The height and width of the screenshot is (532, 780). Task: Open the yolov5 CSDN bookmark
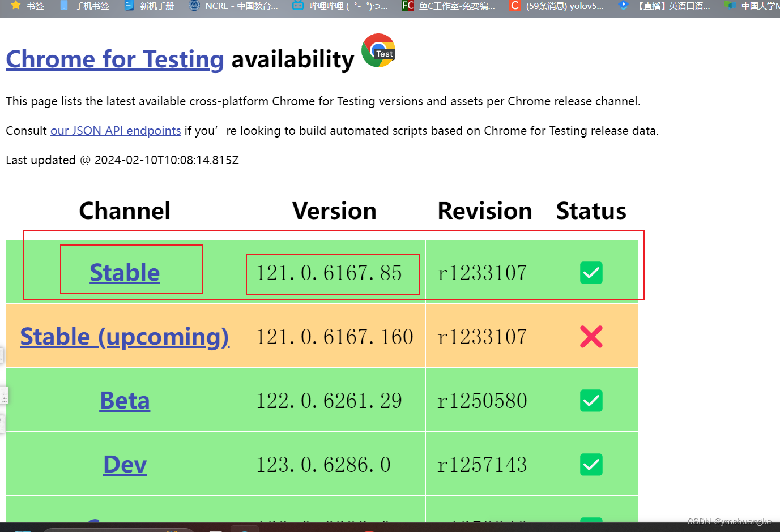557,6
